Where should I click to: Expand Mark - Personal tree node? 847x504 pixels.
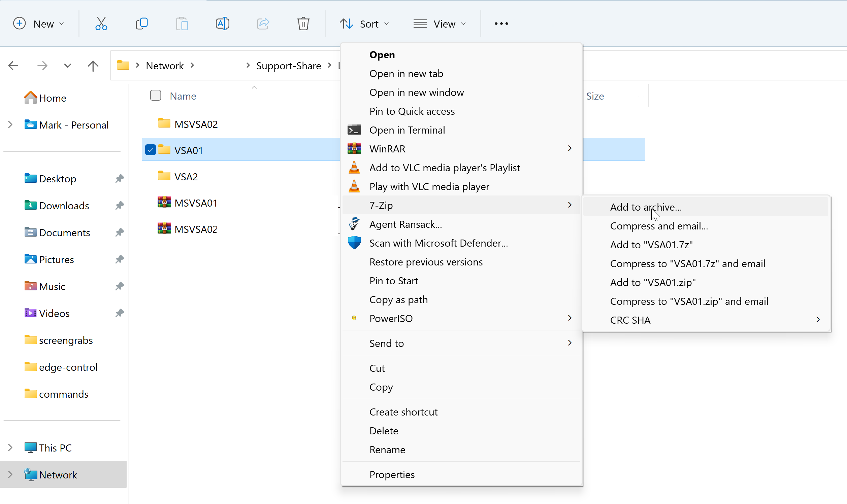tap(10, 124)
